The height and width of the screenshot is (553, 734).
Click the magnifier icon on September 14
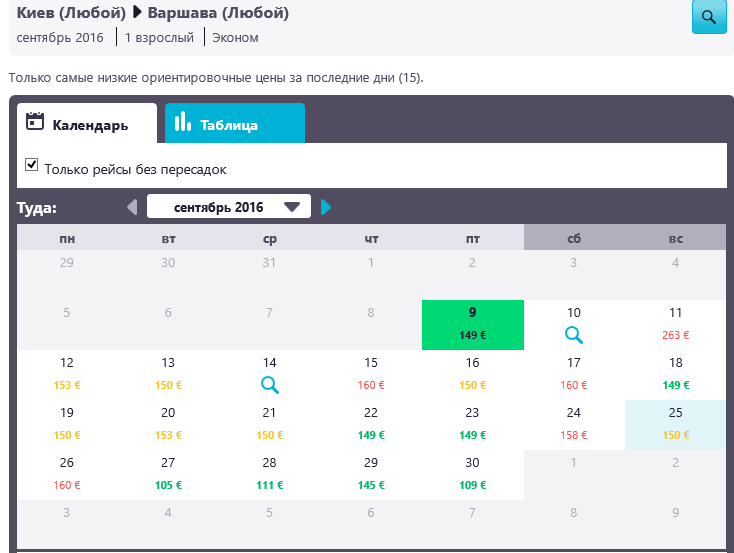(x=269, y=385)
